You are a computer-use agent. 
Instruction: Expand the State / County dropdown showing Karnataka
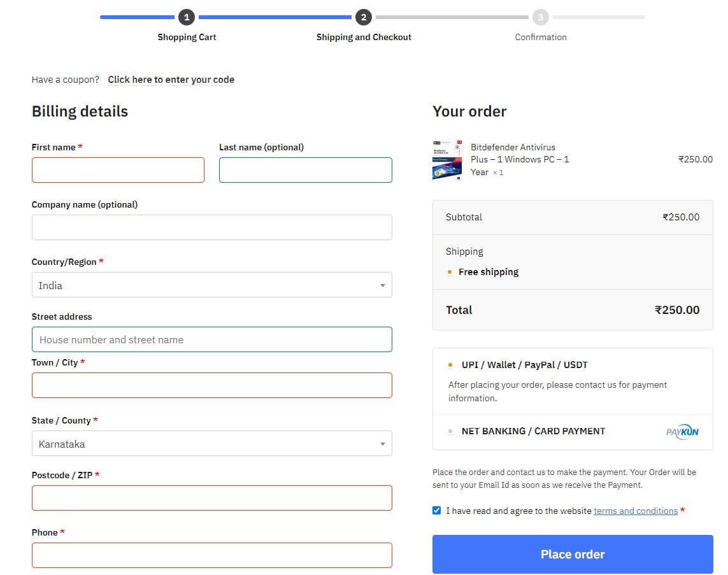[x=211, y=444]
